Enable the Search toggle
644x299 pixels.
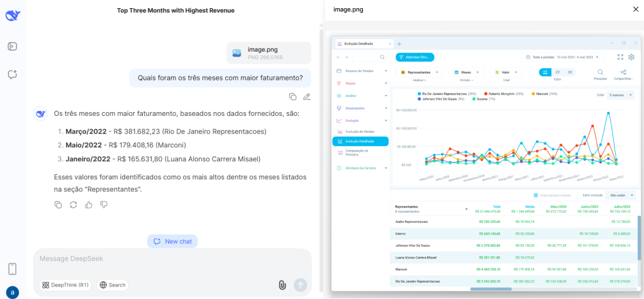(x=113, y=285)
